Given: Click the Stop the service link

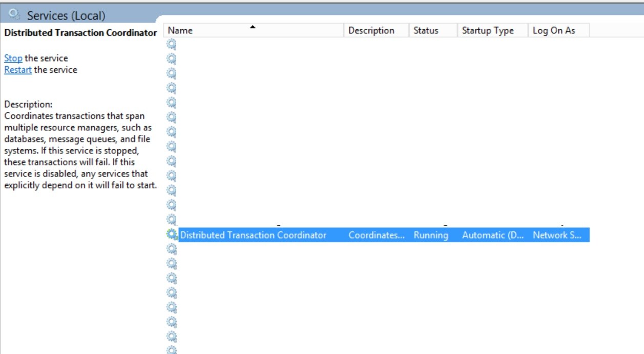Looking at the screenshot, I should pos(13,58).
